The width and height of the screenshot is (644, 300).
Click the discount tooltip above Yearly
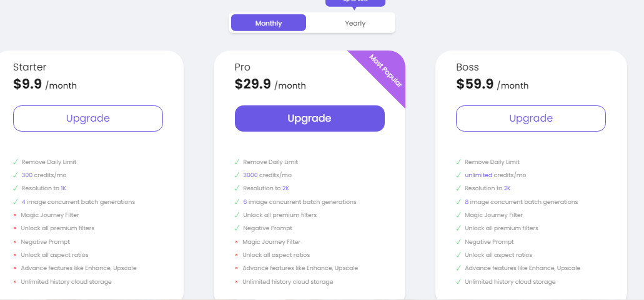pos(355,2)
